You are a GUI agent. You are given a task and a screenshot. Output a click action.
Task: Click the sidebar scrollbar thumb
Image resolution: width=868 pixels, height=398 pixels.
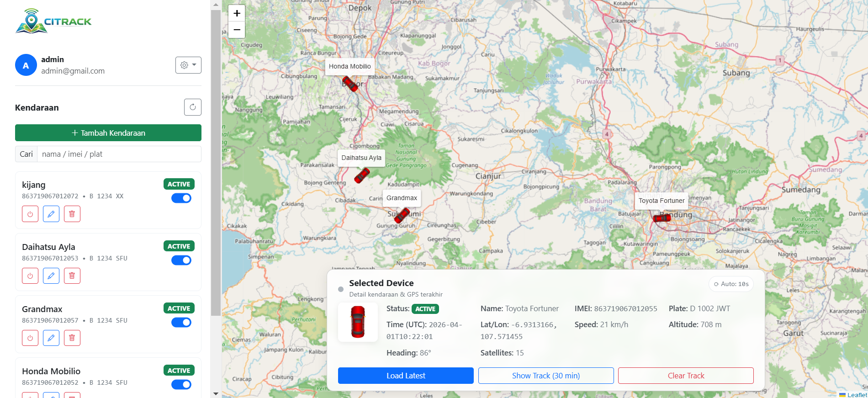tap(216, 162)
